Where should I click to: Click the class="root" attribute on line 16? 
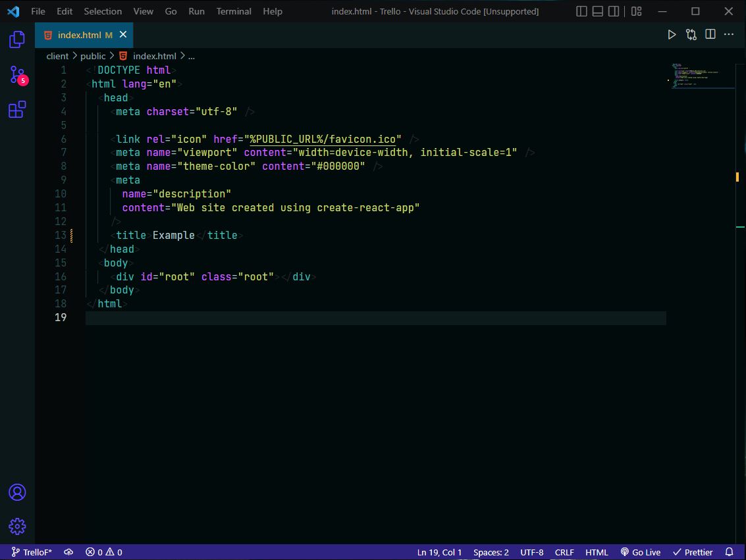pyautogui.click(x=238, y=276)
